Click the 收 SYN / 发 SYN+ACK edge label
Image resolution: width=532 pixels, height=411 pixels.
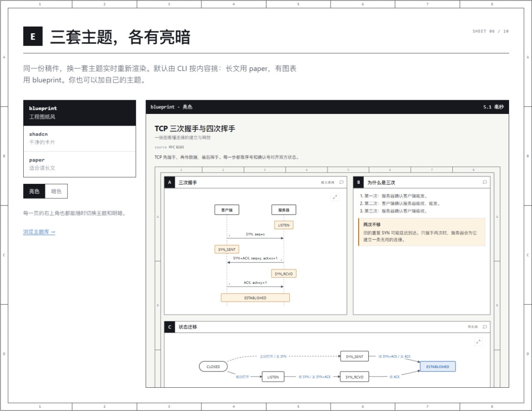pos(315,377)
